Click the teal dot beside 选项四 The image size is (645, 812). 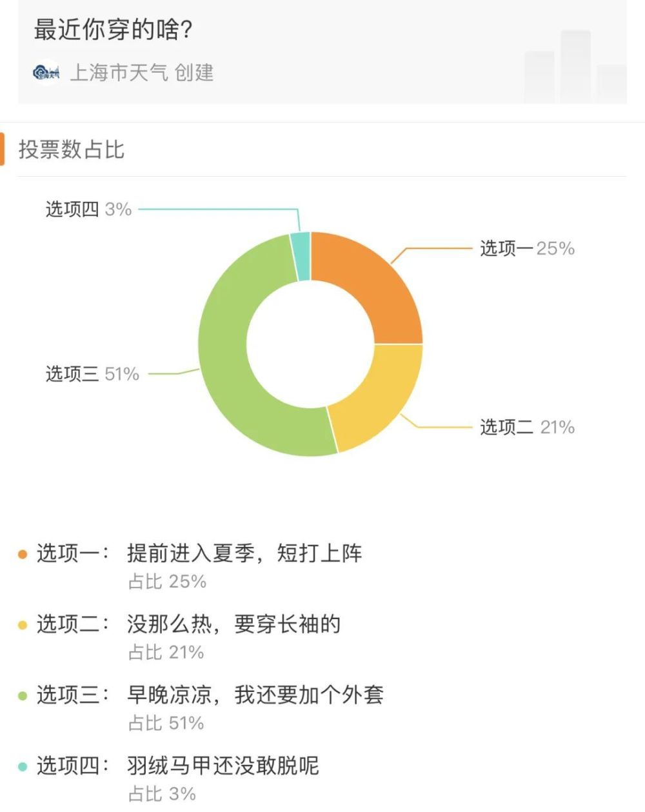pos(23,767)
